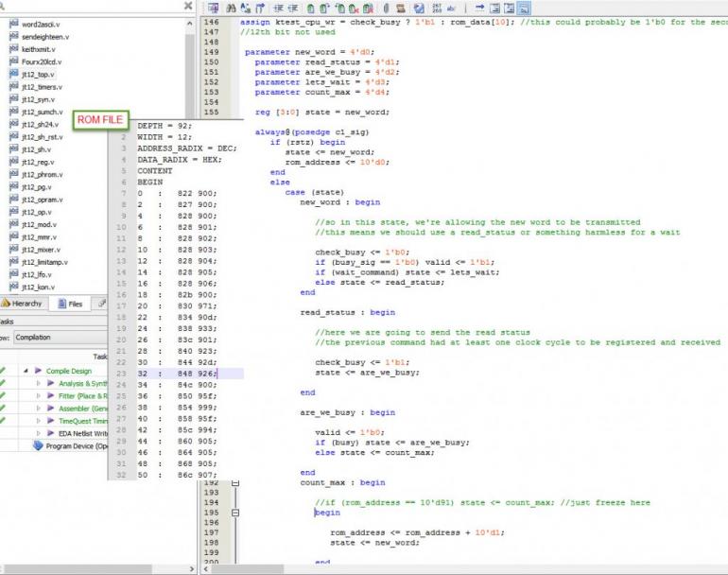Click the purple play icon beside Fitter
The height and width of the screenshot is (575, 728).
tap(51, 396)
